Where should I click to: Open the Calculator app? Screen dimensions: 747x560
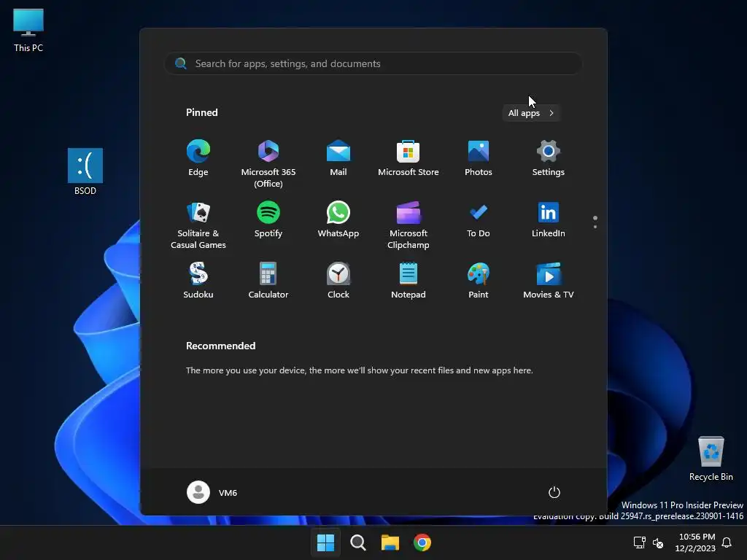tap(268, 281)
